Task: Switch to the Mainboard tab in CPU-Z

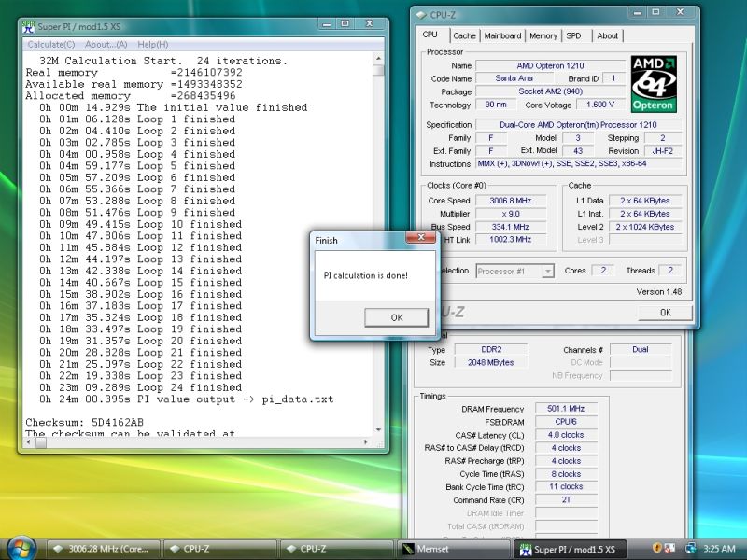Action: 502,35
